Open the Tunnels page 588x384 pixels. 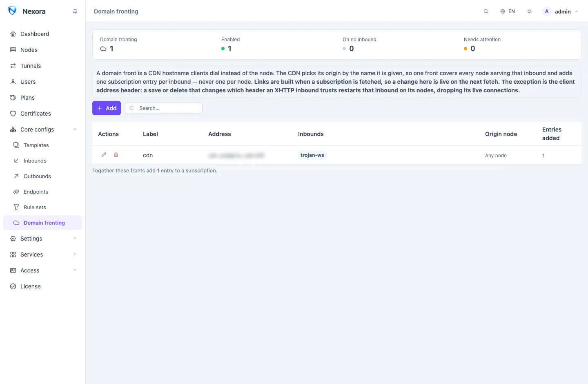click(42, 66)
